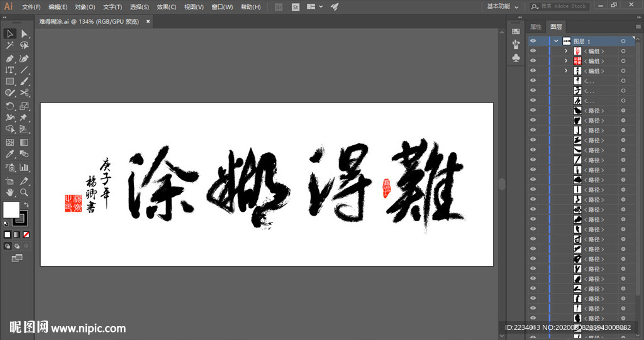Click the Change Screen Mode button
The height and width of the screenshot is (340, 644).
pyautogui.click(x=17, y=258)
